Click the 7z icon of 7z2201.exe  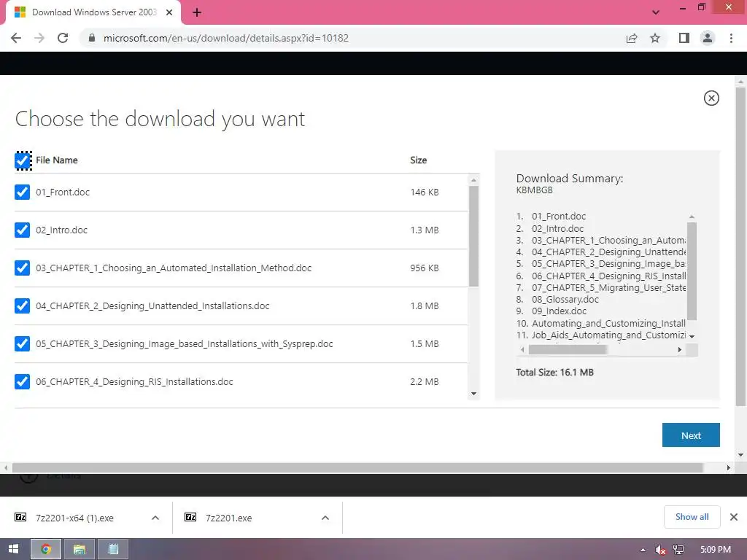[190, 517]
